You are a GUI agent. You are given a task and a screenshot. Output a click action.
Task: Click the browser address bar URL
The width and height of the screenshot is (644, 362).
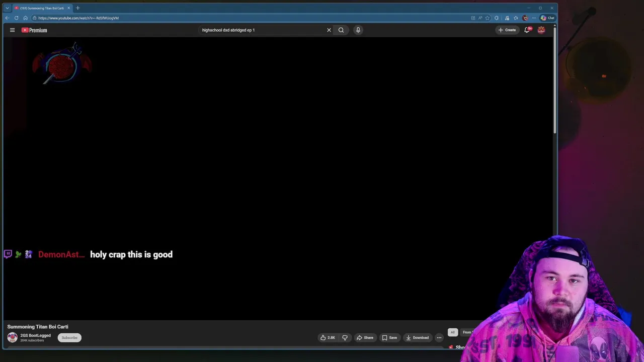click(78, 18)
